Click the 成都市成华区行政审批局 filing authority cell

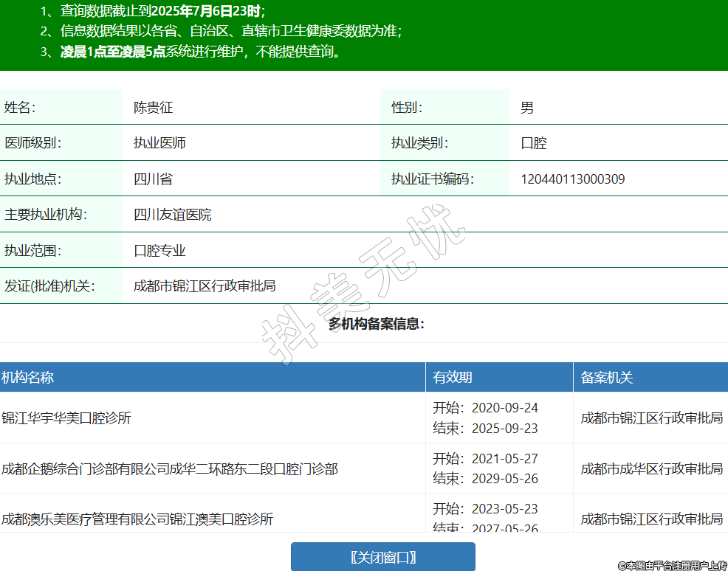tap(651, 468)
